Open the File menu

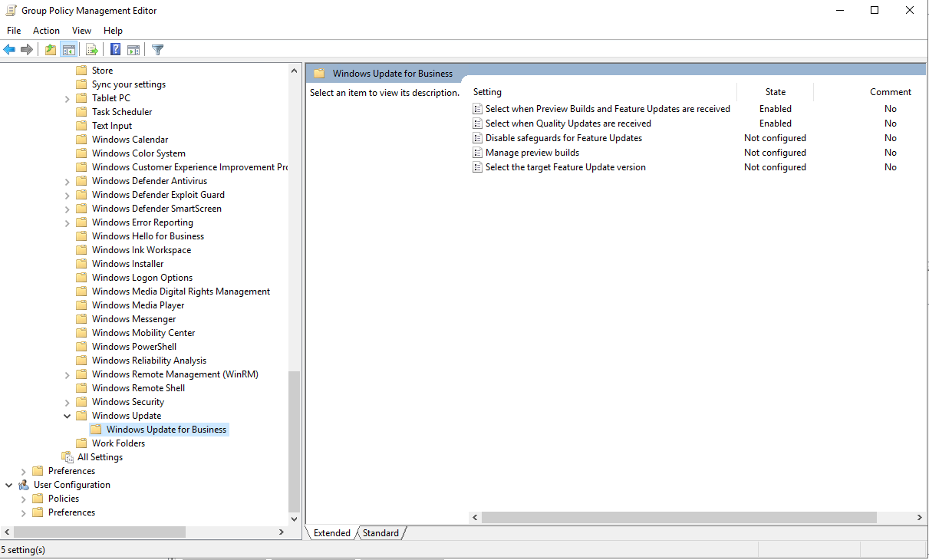tap(14, 31)
